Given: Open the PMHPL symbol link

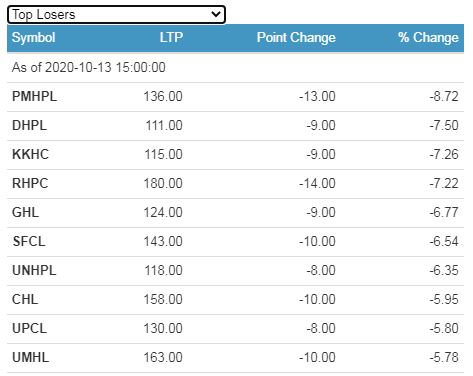Looking at the screenshot, I should coord(34,97).
